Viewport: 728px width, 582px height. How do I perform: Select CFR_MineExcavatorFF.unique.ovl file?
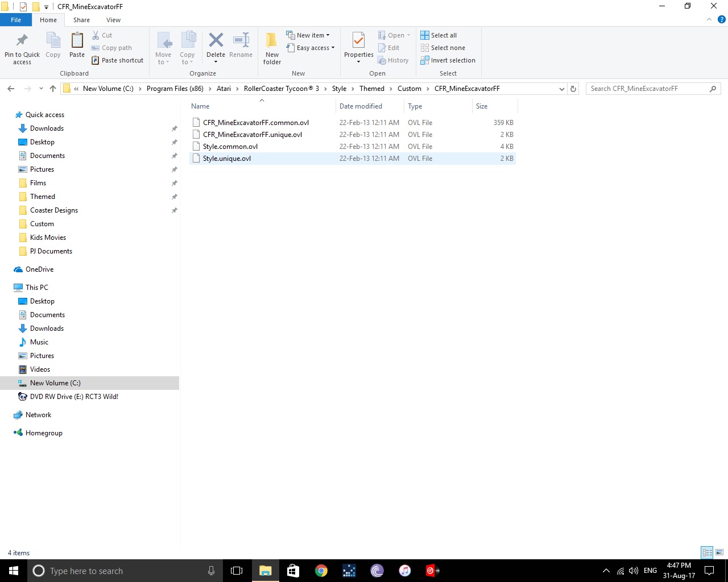(352, 135)
